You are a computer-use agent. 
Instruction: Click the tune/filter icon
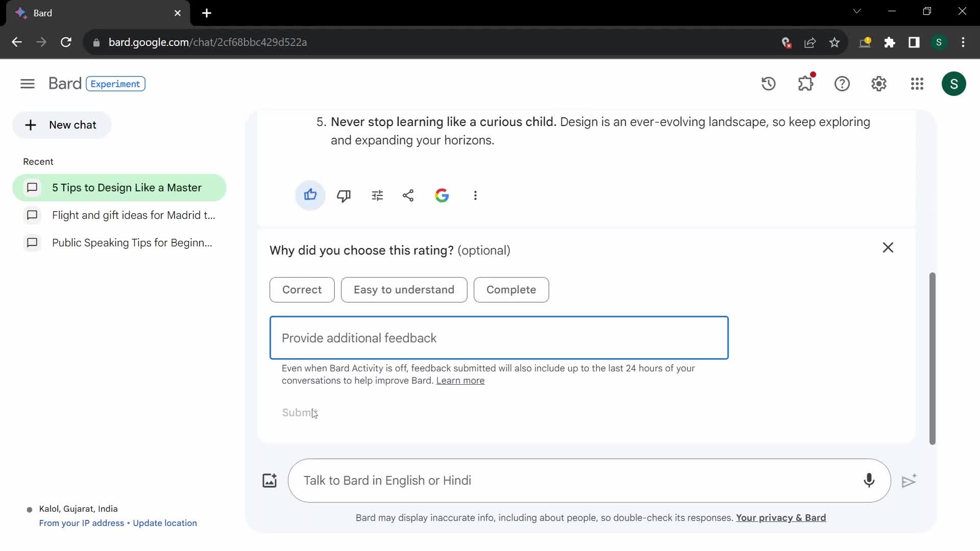click(377, 195)
